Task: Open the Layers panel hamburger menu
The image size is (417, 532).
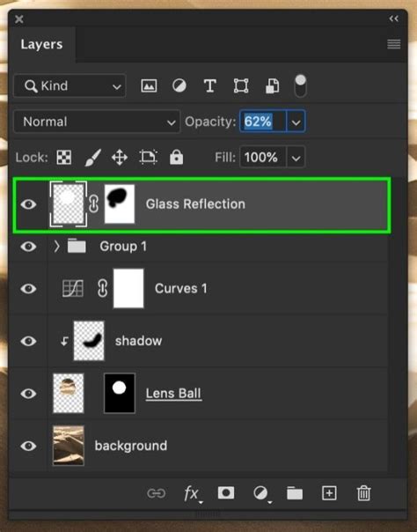Action: 393,44
